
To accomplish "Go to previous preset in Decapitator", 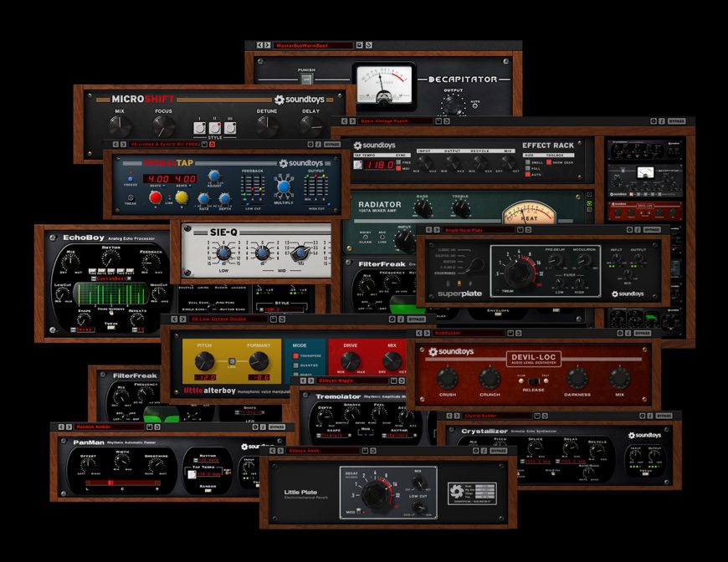I will click(x=260, y=45).
